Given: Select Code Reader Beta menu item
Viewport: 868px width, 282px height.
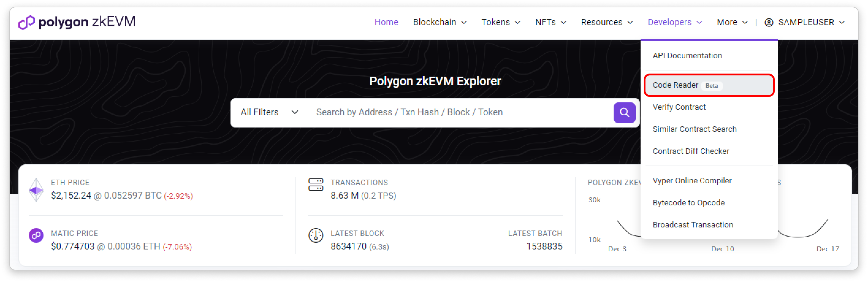Looking at the screenshot, I should [x=709, y=85].
